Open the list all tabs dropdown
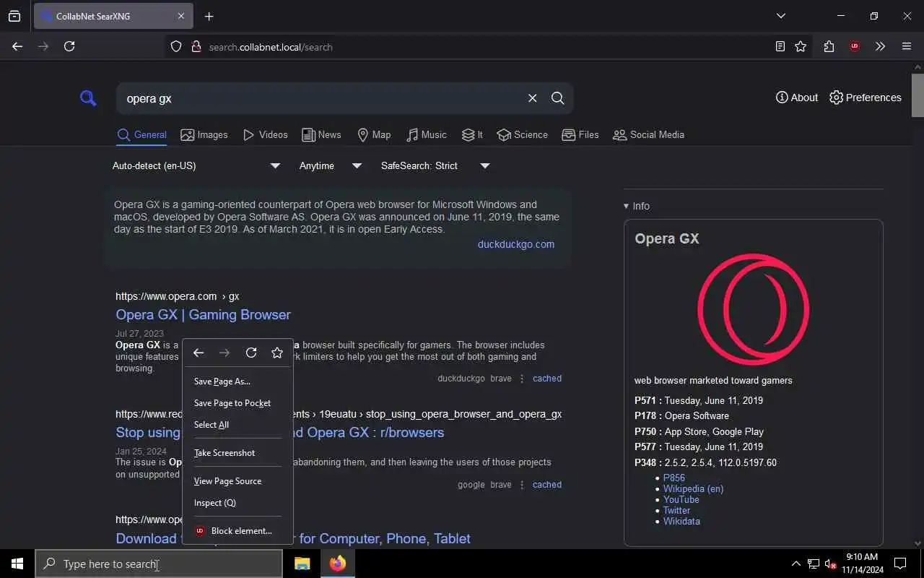Screen dimensions: 924x578 click(780, 16)
